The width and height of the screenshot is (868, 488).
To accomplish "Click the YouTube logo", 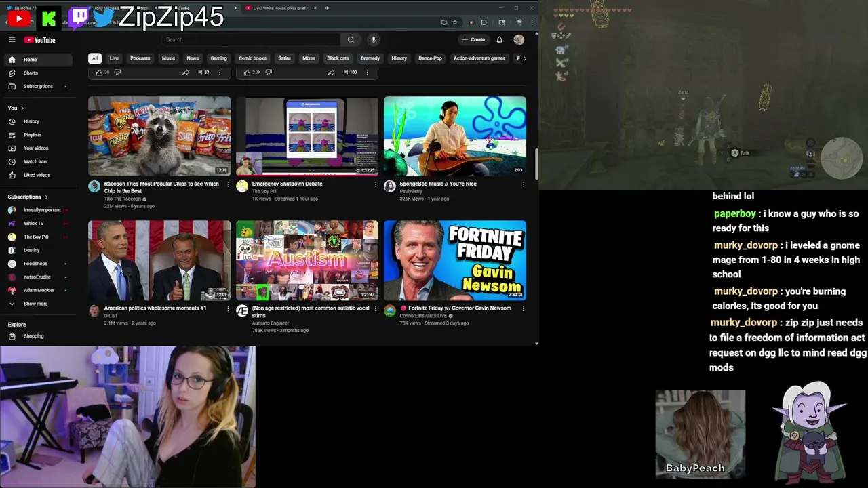I will [x=40, y=40].
